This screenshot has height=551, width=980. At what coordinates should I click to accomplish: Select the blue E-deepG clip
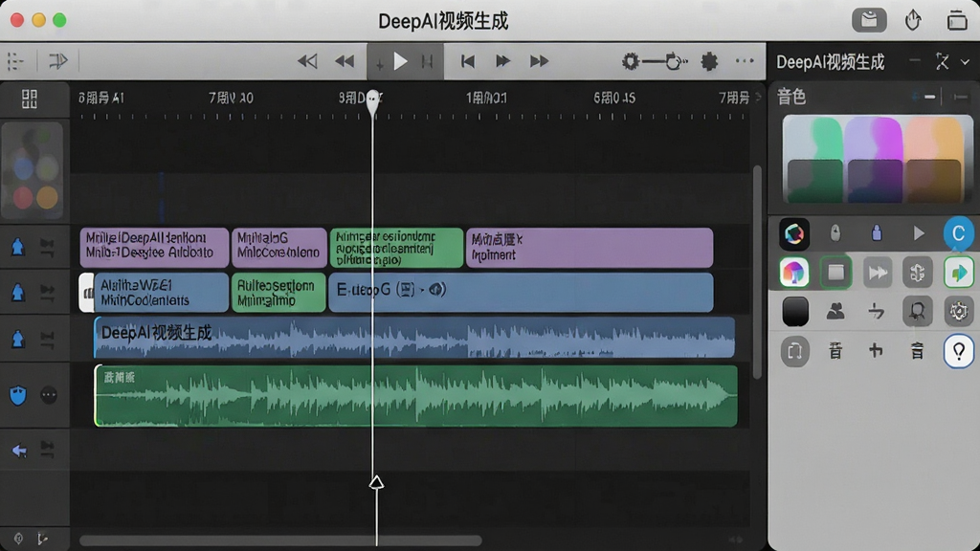[x=521, y=292]
